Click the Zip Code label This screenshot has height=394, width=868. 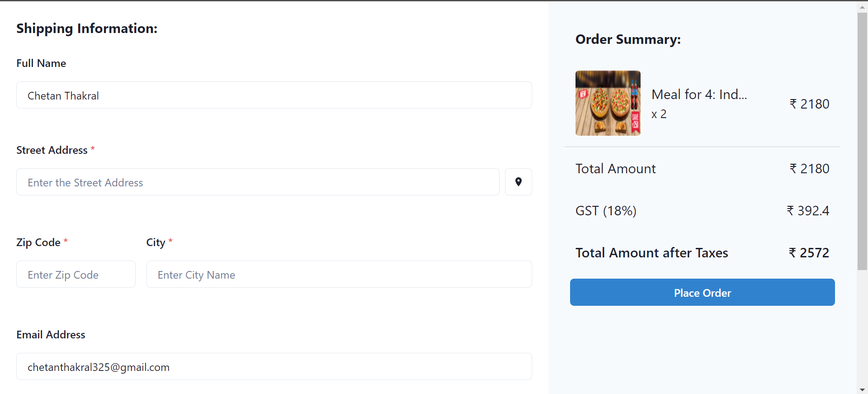(x=38, y=242)
